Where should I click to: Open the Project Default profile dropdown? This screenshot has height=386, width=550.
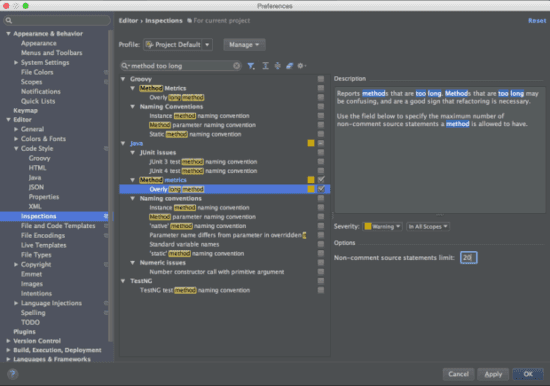coord(178,45)
